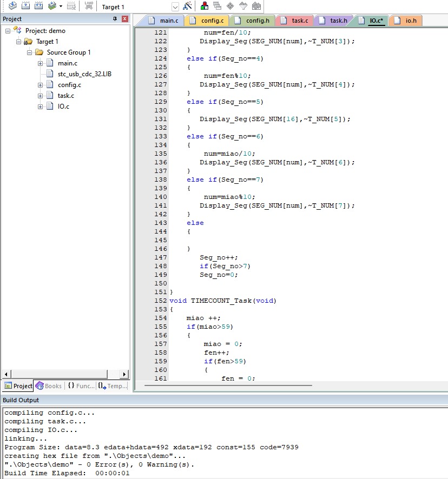This screenshot has width=448, height=479.
Task: Click the Project panel scrollbar right arrow
Action: [x=124, y=374]
